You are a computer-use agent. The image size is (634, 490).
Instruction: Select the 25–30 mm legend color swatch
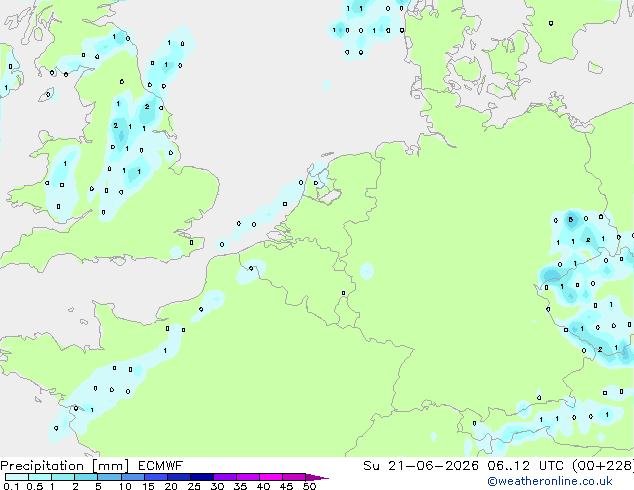pyautogui.click(x=201, y=477)
